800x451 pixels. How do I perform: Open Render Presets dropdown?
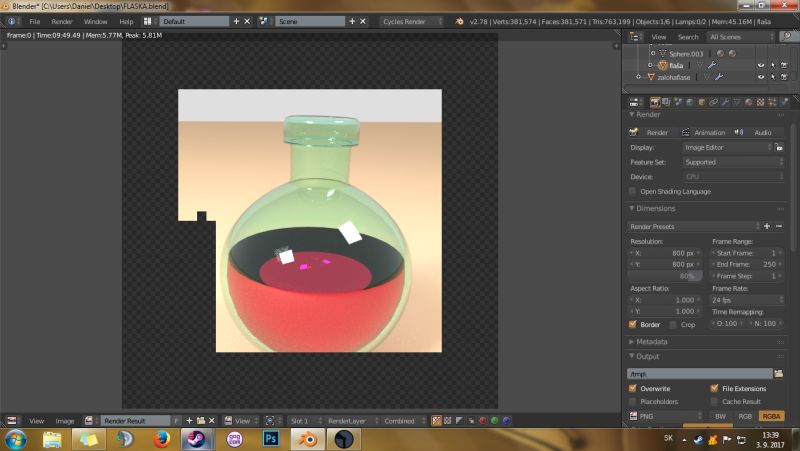pos(694,227)
